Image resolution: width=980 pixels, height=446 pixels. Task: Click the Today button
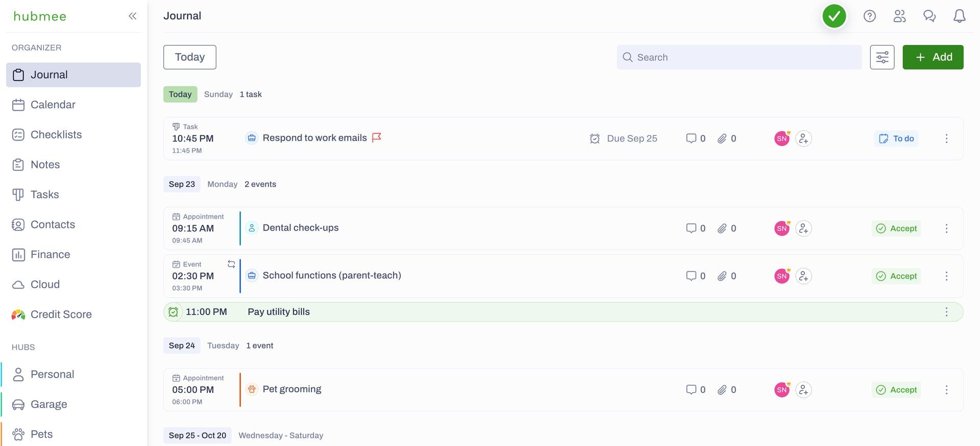[190, 57]
